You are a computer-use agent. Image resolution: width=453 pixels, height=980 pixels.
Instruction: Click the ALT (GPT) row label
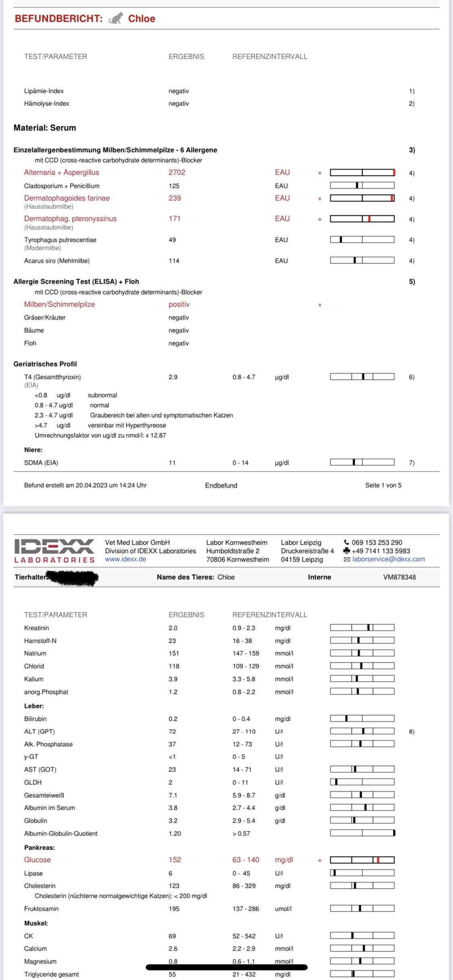(39, 731)
